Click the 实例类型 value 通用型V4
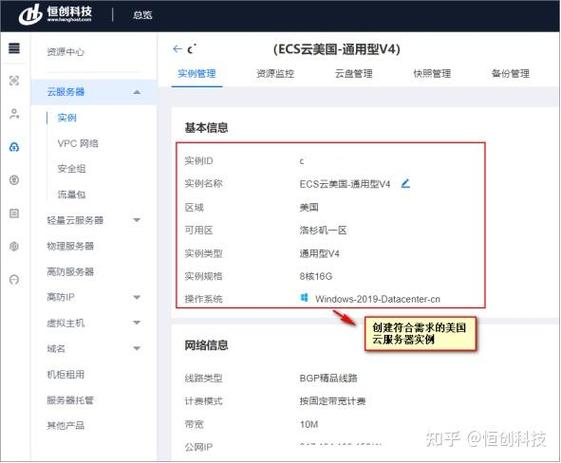 coord(319,253)
